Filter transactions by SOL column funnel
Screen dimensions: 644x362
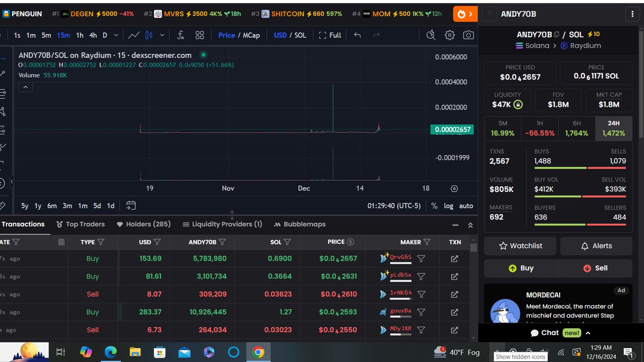tap(287, 242)
